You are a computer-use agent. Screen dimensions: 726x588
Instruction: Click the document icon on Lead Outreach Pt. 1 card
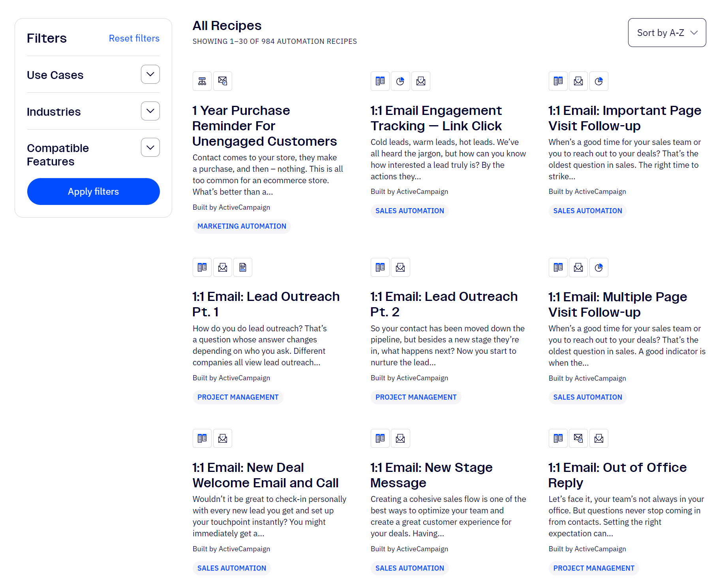[243, 267]
